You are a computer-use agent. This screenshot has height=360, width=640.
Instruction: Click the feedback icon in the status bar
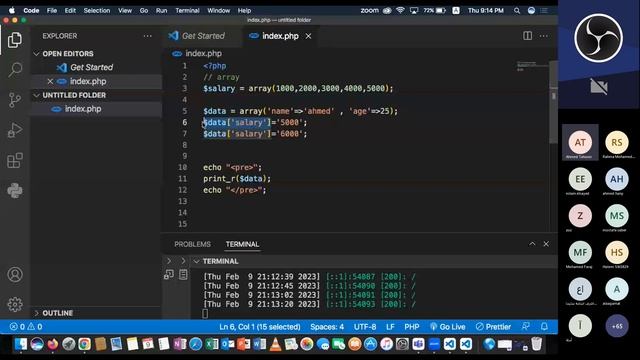[x=526, y=327]
